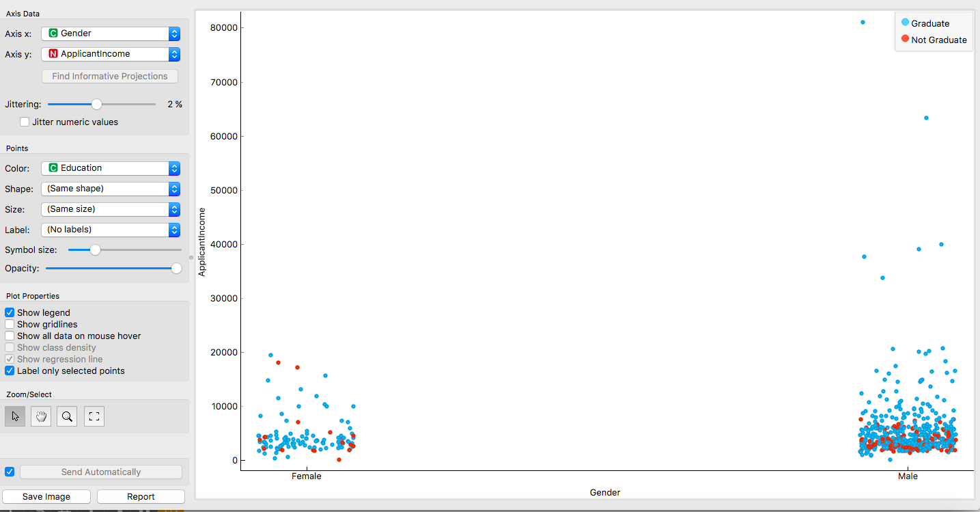Click the Report button
Viewport: 980px width, 512px height.
click(141, 496)
